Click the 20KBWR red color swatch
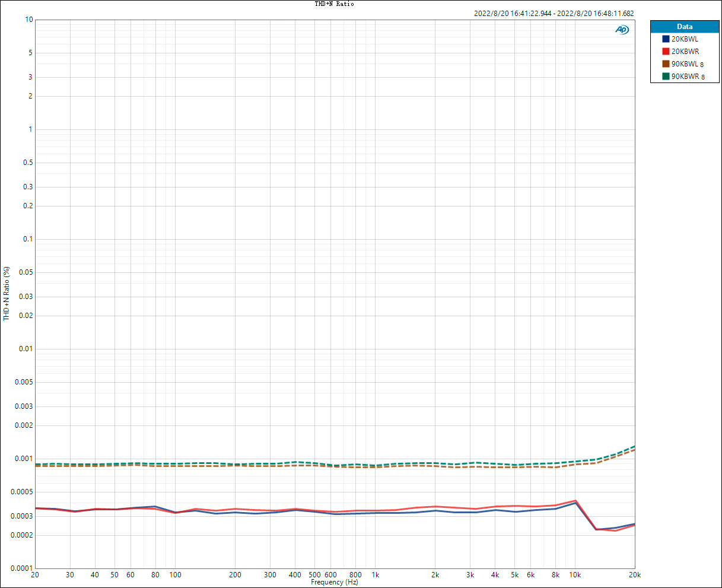The width and height of the screenshot is (722, 588). tap(666, 51)
